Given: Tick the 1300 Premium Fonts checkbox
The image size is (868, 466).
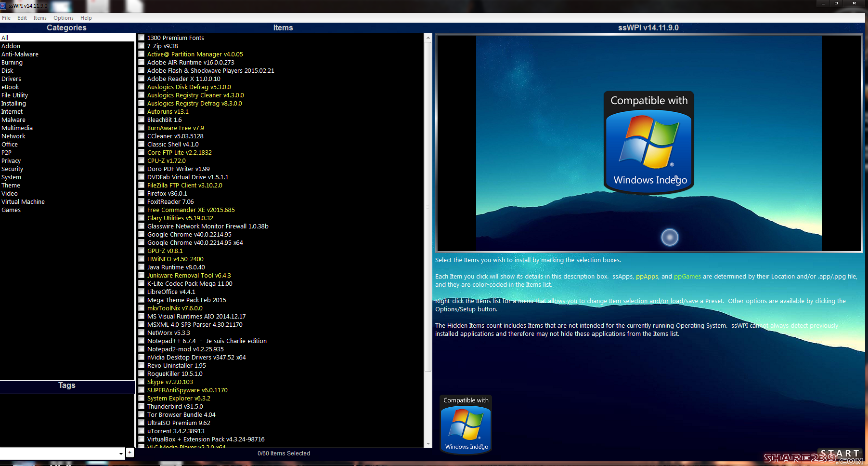Looking at the screenshot, I should click(x=142, y=38).
